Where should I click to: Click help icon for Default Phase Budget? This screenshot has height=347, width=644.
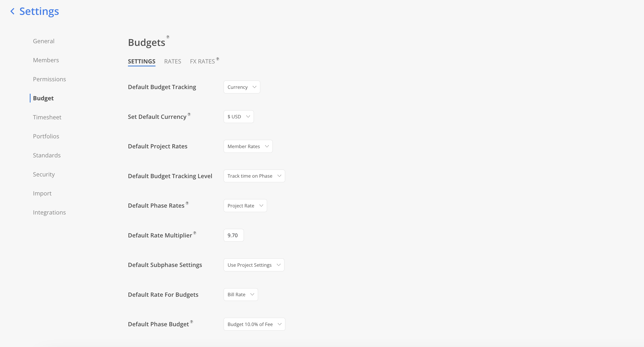click(191, 322)
